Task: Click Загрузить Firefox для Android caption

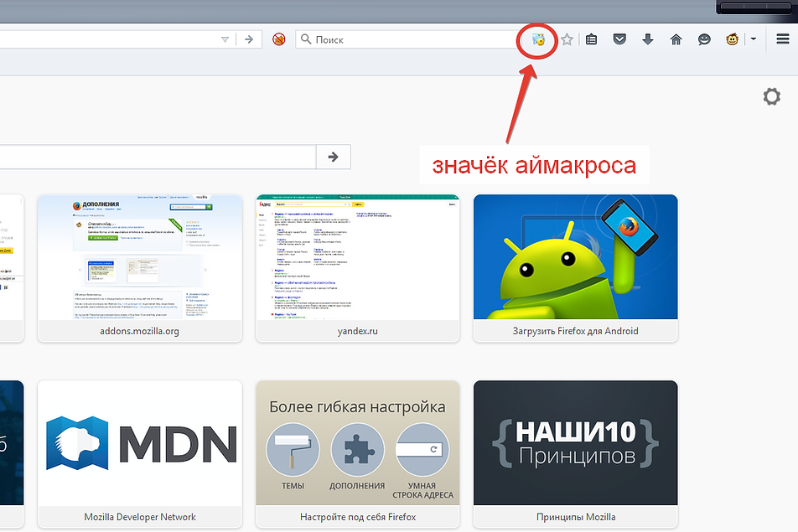Action: pos(576,331)
